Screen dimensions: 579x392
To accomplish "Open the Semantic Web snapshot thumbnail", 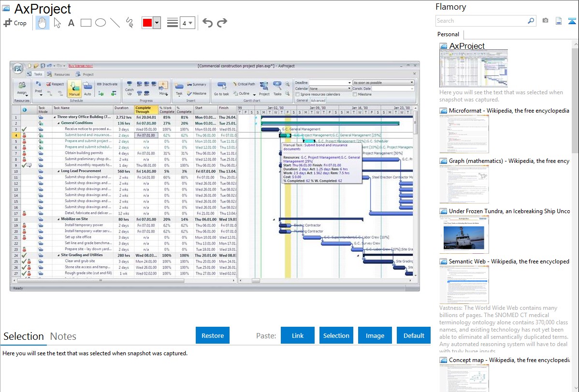I will tap(464, 285).
